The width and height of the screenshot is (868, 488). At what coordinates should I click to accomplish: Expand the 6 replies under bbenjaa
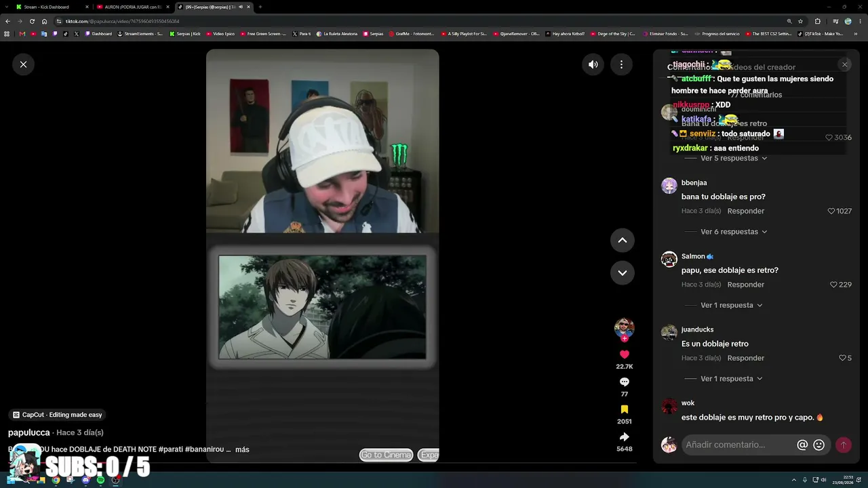734,232
